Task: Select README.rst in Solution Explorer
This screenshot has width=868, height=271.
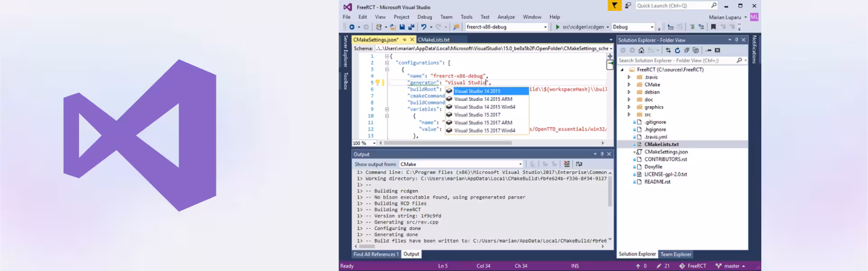Action: [x=657, y=182]
